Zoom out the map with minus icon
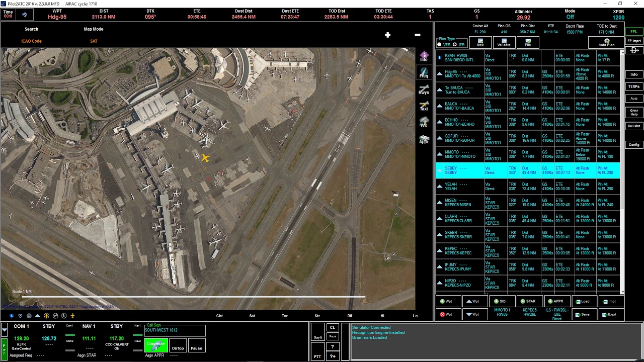 (x=417, y=35)
